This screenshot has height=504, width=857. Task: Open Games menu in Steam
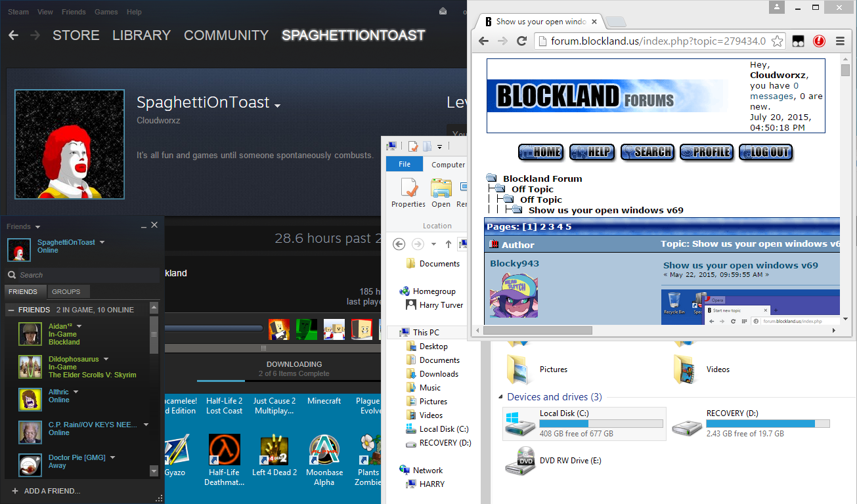106,12
